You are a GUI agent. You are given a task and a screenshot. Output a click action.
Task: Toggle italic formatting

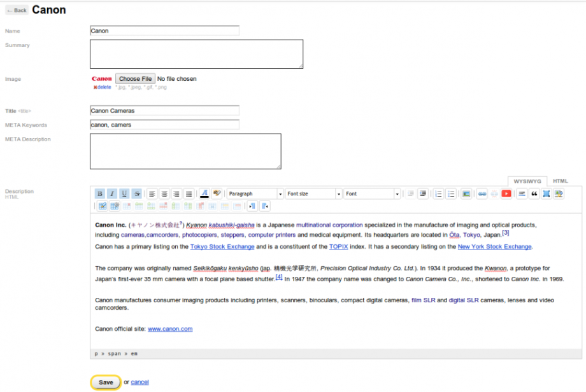pos(112,193)
